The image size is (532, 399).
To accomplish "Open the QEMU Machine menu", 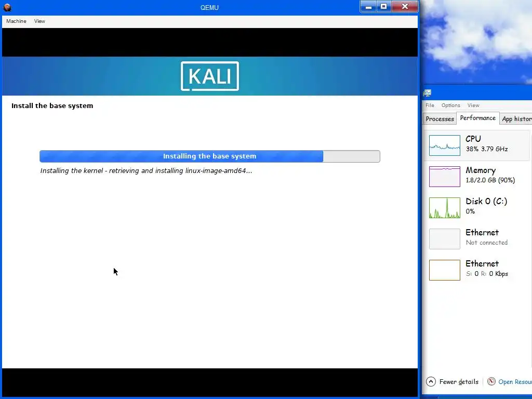I will coord(16,21).
